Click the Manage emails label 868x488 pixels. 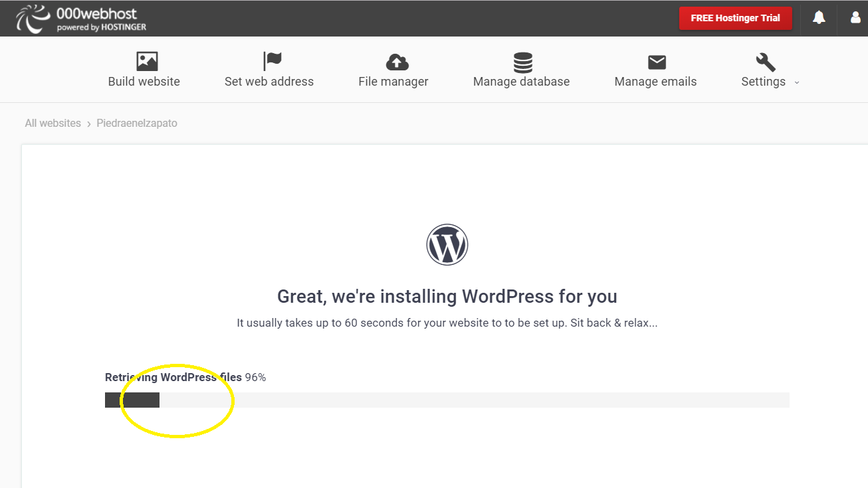point(656,81)
